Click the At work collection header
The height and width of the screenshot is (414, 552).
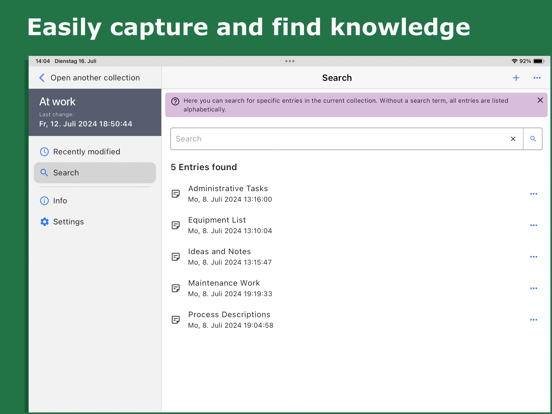point(95,112)
